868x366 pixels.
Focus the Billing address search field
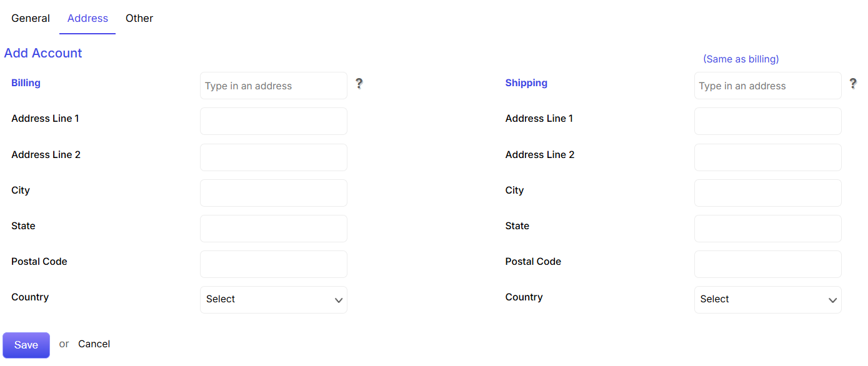274,86
